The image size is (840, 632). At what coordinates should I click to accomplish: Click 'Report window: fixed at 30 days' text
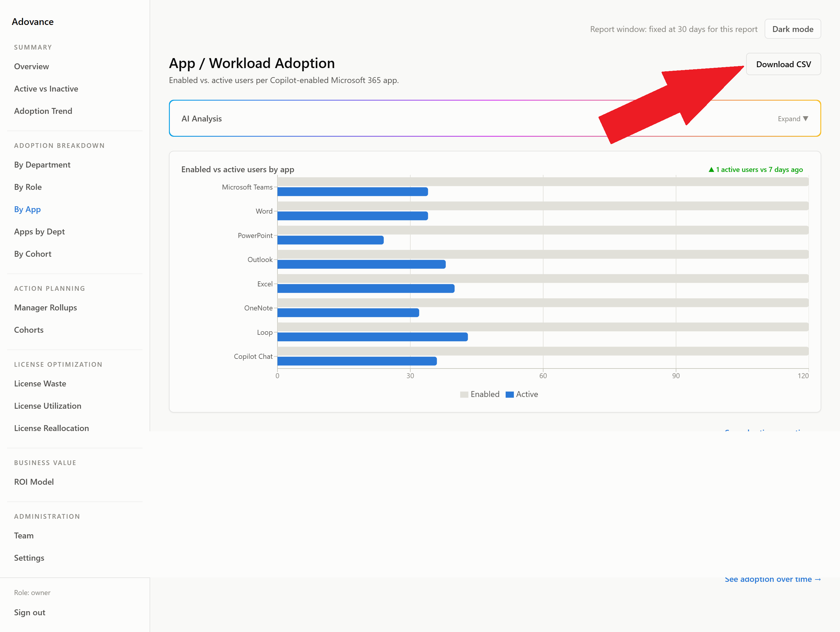pos(674,29)
